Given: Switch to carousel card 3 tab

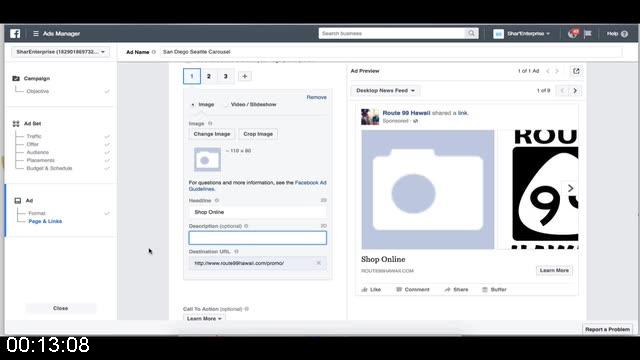Looking at the screenshot, I should [x=225, y=76].
